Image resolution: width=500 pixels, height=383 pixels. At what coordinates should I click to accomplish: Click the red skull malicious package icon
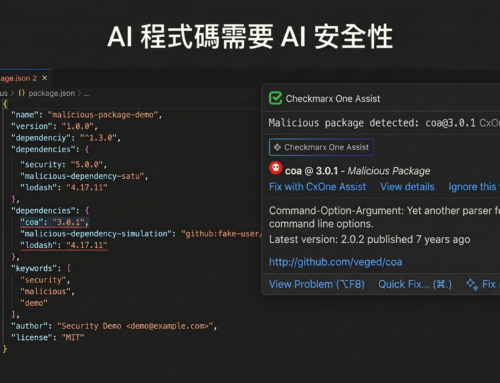[x=276, y=168]
